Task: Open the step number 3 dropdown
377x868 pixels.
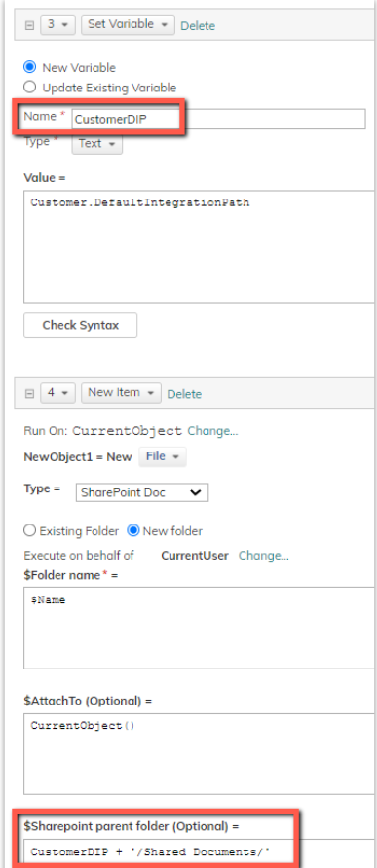Action: click(x=57, y=25)
